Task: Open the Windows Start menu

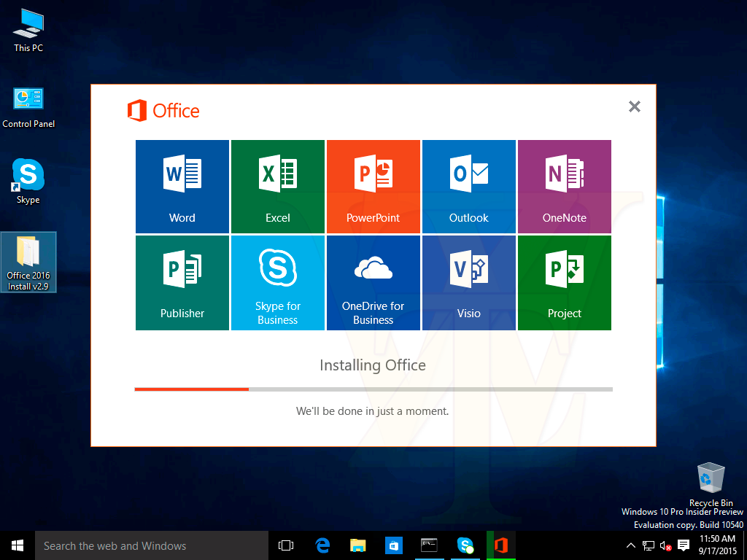Action: tap(18, 545)
